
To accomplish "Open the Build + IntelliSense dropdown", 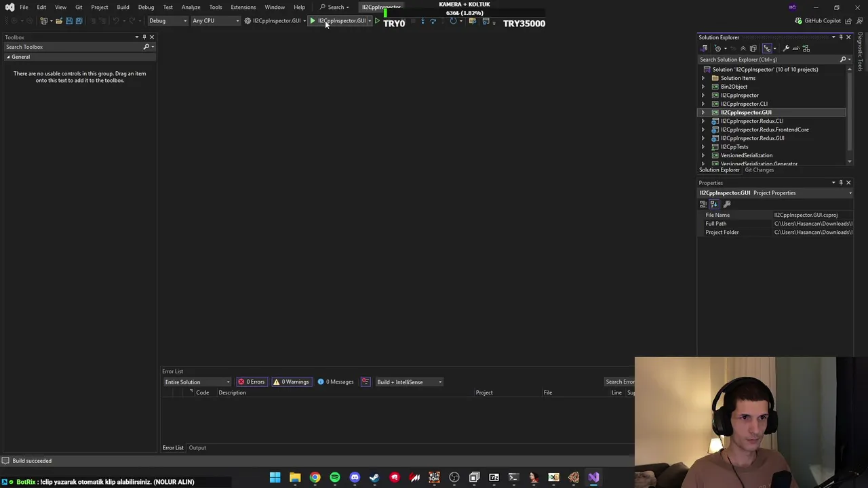I will (x=409, y=382).
